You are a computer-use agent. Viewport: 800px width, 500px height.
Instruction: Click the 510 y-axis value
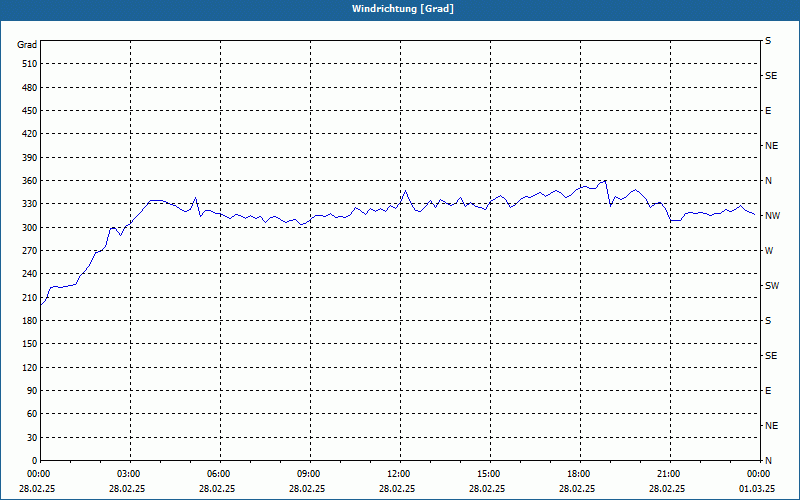click(30, 64)
